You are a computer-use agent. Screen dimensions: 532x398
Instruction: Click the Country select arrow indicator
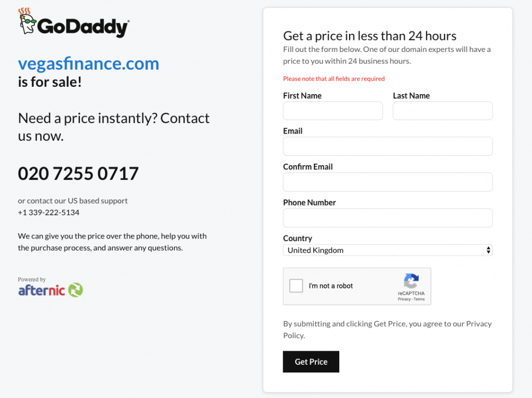coord(488,250)
